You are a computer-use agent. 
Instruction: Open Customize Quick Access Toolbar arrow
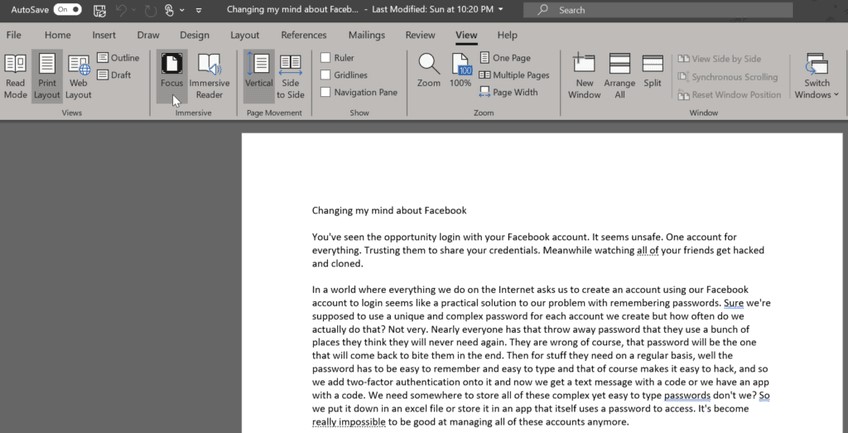pyautogui.click(x=198, y=10)
